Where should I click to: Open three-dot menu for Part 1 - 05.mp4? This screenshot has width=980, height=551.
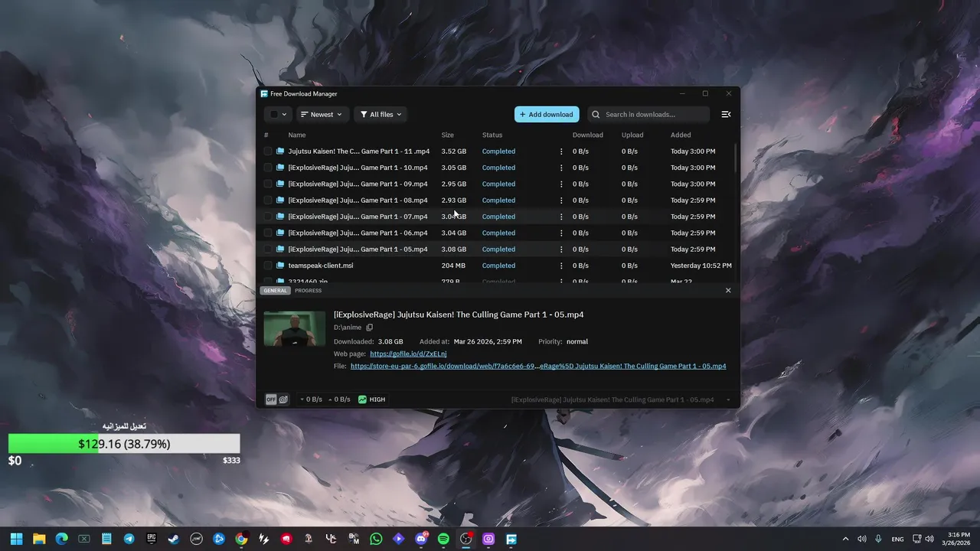(561, 249)
